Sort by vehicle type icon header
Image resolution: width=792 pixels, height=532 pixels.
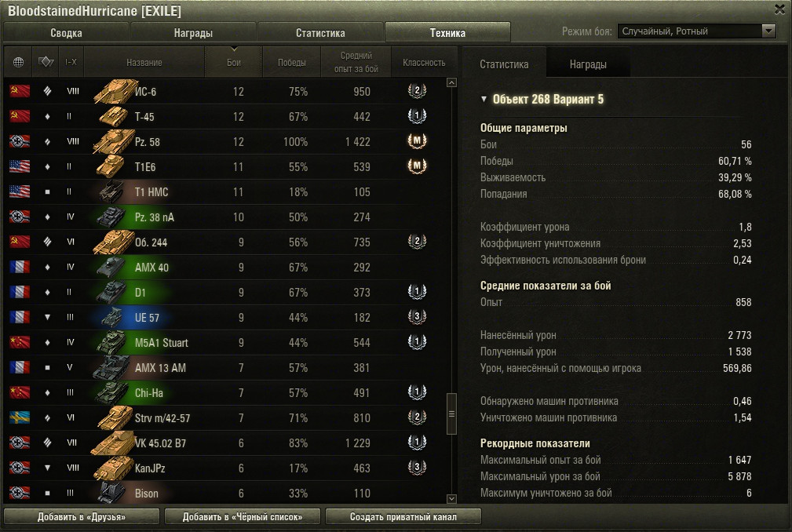click(46, 61)
